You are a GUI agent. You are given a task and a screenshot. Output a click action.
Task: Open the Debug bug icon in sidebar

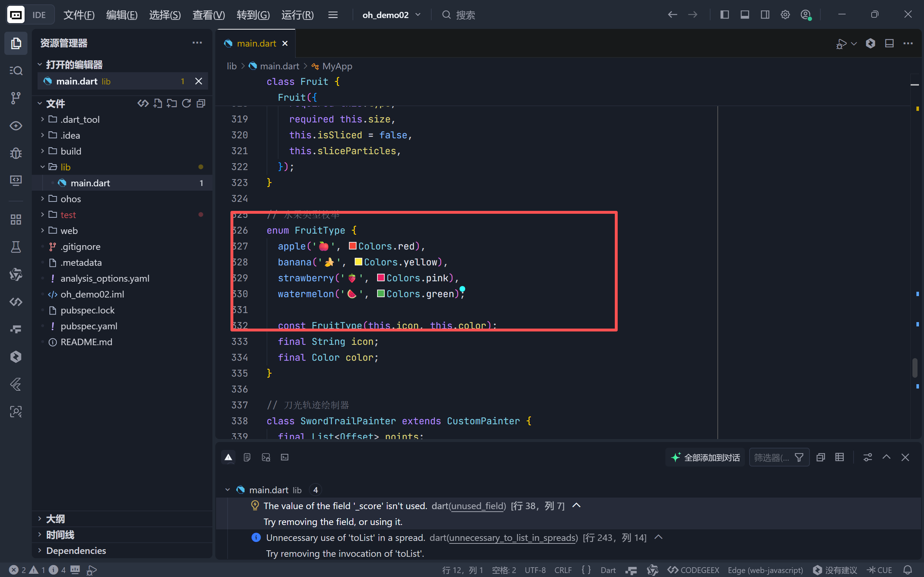[x=16, y=153]
